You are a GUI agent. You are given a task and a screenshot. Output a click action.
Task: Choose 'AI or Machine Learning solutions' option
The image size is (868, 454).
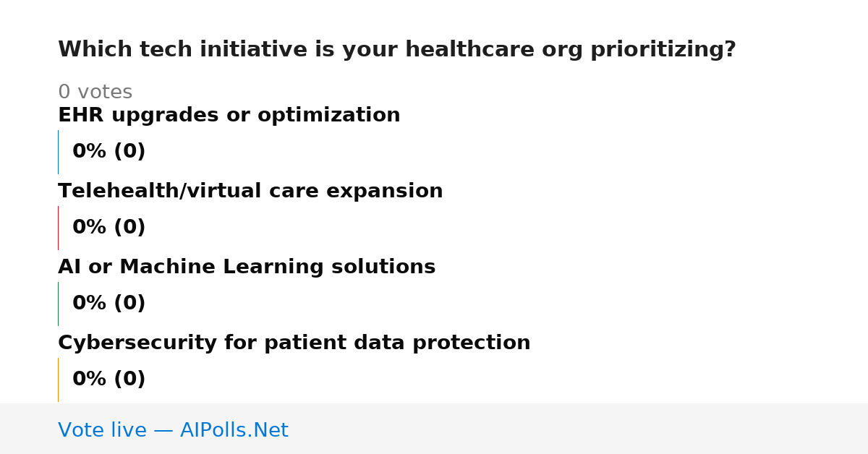247,267
